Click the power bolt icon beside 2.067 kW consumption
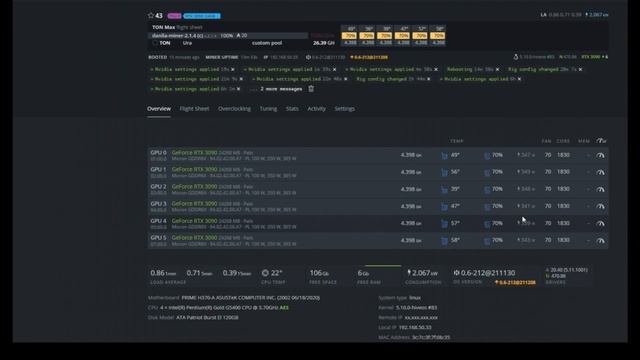 (409, 273)
